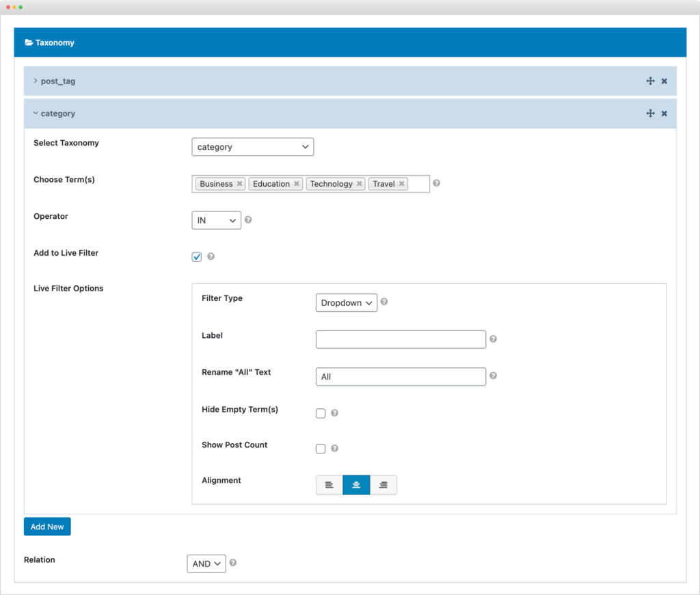Remove the Business term tag
The image size is (700, 595).
pos(240,183)
